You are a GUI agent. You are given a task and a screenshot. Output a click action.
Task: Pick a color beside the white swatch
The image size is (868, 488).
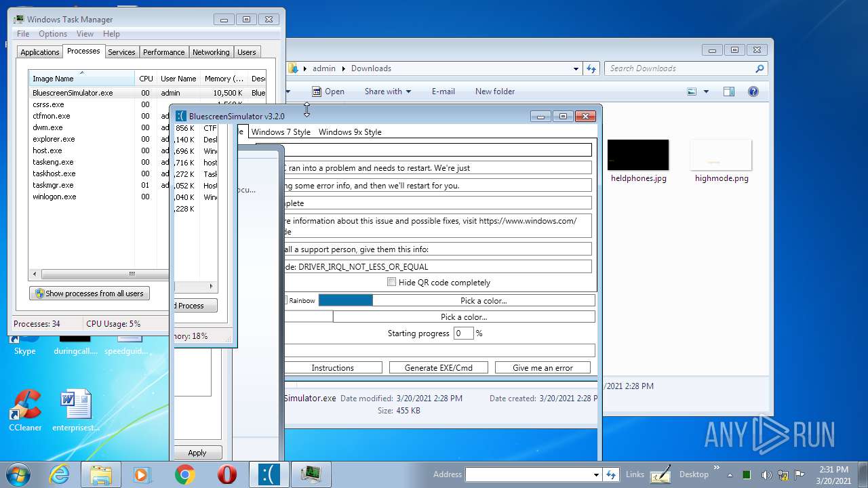pyautogui.click(x=464, y=317)
